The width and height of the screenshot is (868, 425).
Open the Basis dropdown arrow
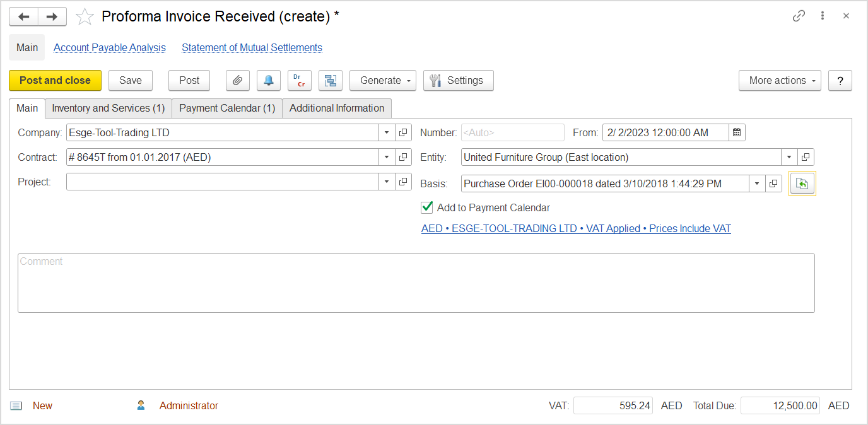757,183
